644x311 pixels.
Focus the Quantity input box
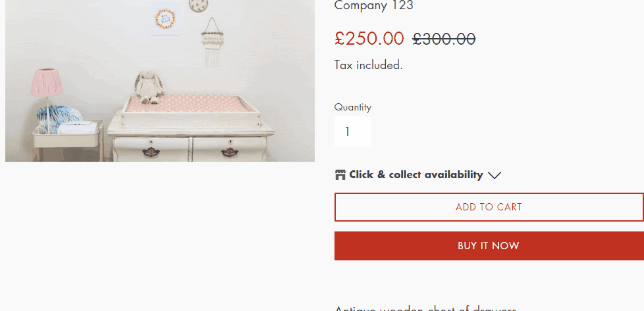(x=352, y=132)
